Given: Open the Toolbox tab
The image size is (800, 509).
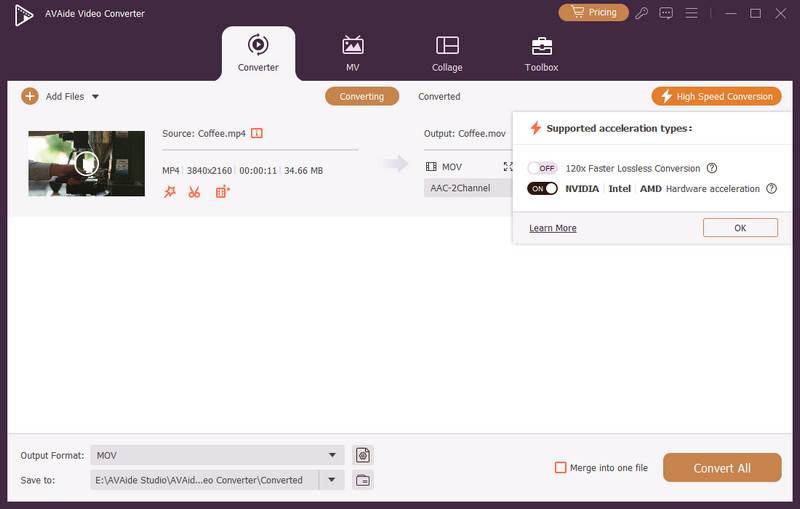Looking at the screenshot, I should [x=541, y=54].
